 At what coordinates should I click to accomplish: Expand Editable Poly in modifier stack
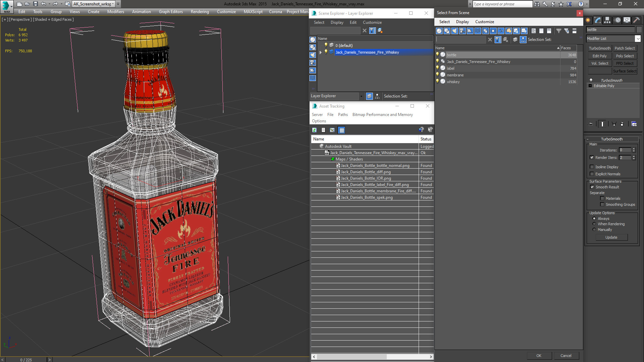point(590,86)
